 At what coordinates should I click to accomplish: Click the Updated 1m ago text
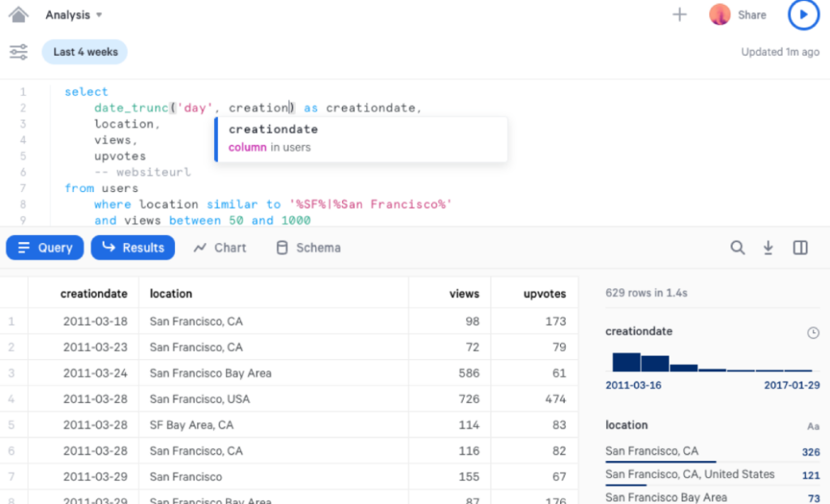pos(781,52)
